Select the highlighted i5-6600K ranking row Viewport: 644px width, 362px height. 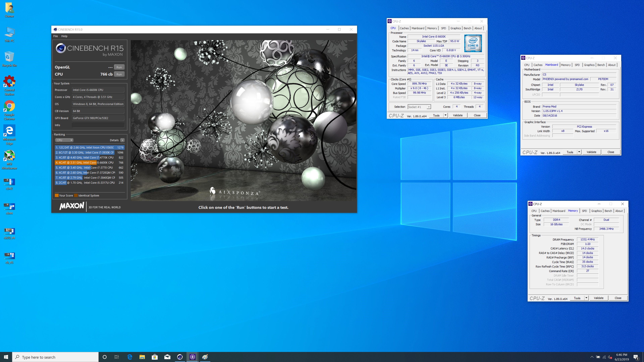pos(90,162)
